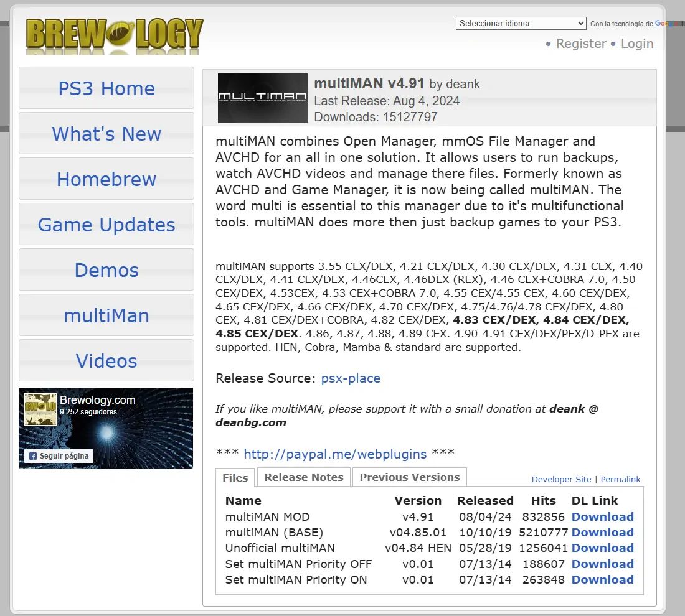Click the 'Version' column header

[418, 501]
